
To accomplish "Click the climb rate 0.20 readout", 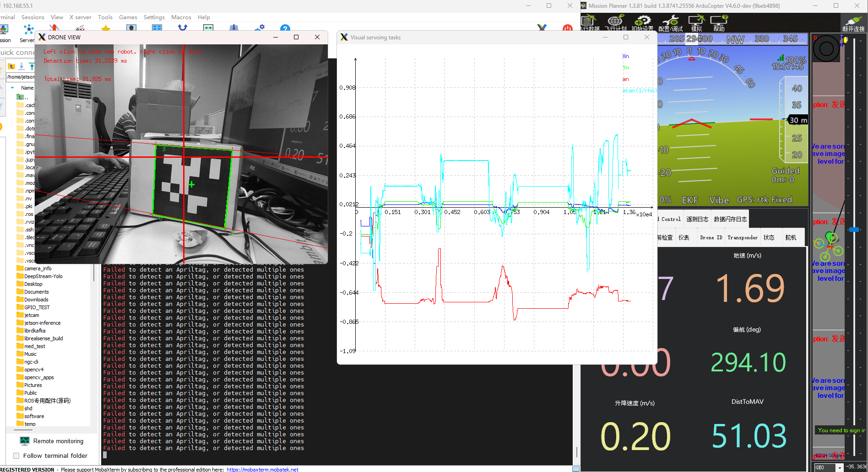I will tap(635, 436).
